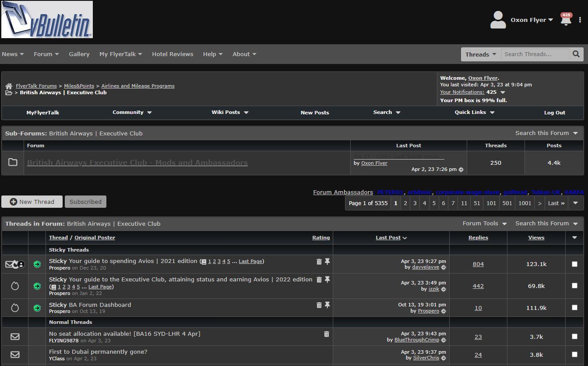
Task: Select checkbox for BA Forum Dashboard thread
Action: [574, 308]
